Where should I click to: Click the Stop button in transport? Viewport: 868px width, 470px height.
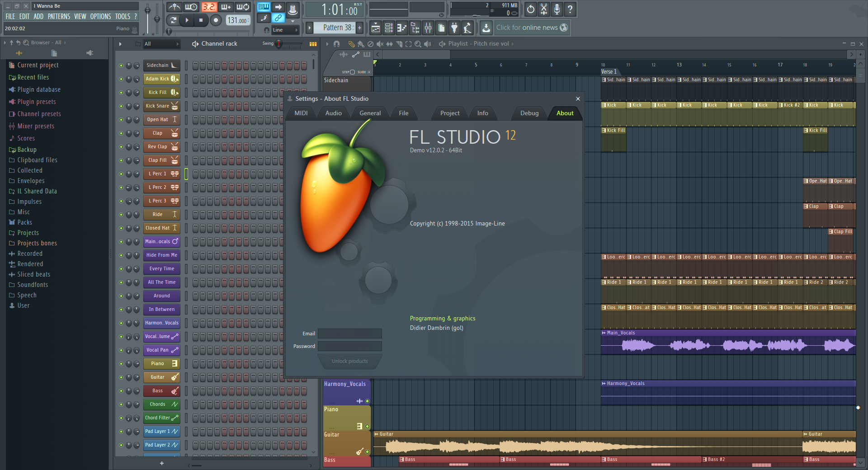pyautogui.click(x=201, y=20)
